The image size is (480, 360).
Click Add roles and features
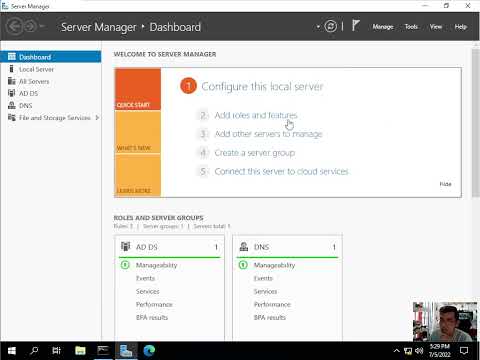[x=256, y=115]
